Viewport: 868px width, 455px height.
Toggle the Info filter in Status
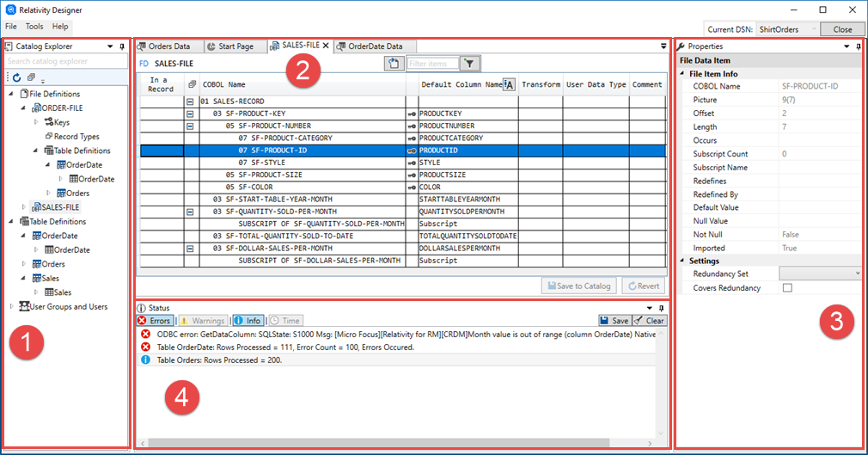pyautogui.click(x=248, y=320)
